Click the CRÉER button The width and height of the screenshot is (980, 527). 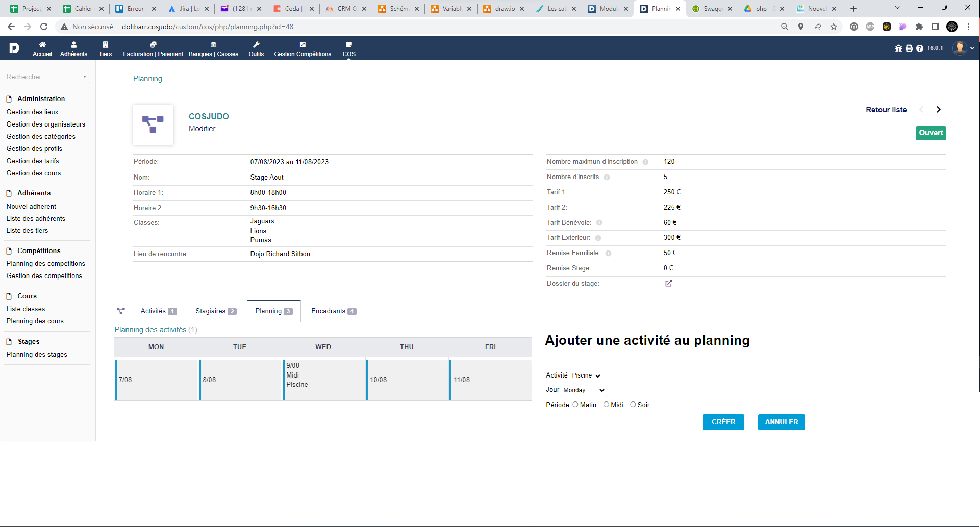pyautogui.click(x=723, y=422)
